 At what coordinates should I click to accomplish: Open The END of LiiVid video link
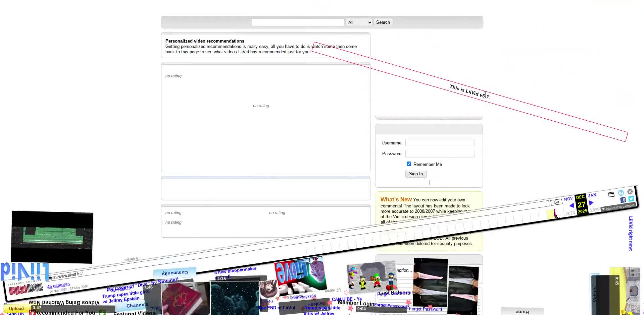pyautogui.click(x=277, y=308)
